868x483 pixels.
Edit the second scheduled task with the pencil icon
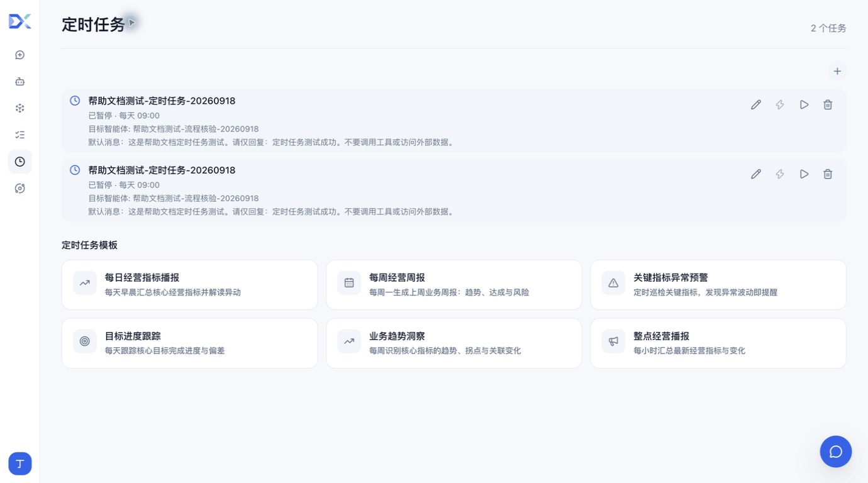(x=756, y=174)
